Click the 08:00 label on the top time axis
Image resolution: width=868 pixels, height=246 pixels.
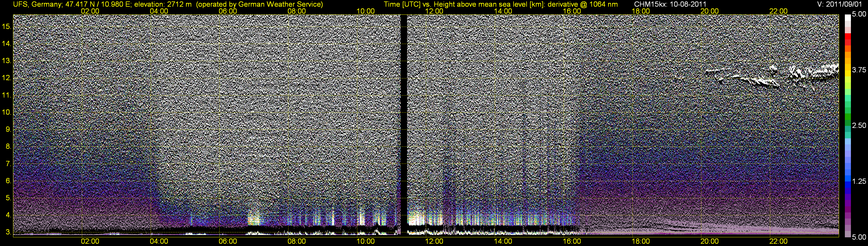point(297,11)
